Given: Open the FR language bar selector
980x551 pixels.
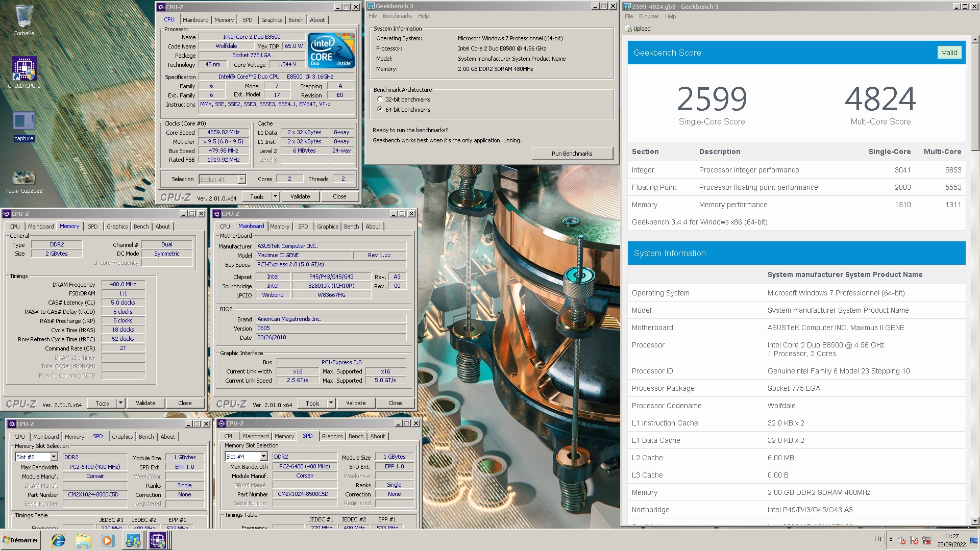Looking at the screenshot, I should pyautogui.click(x=877, y=539).
